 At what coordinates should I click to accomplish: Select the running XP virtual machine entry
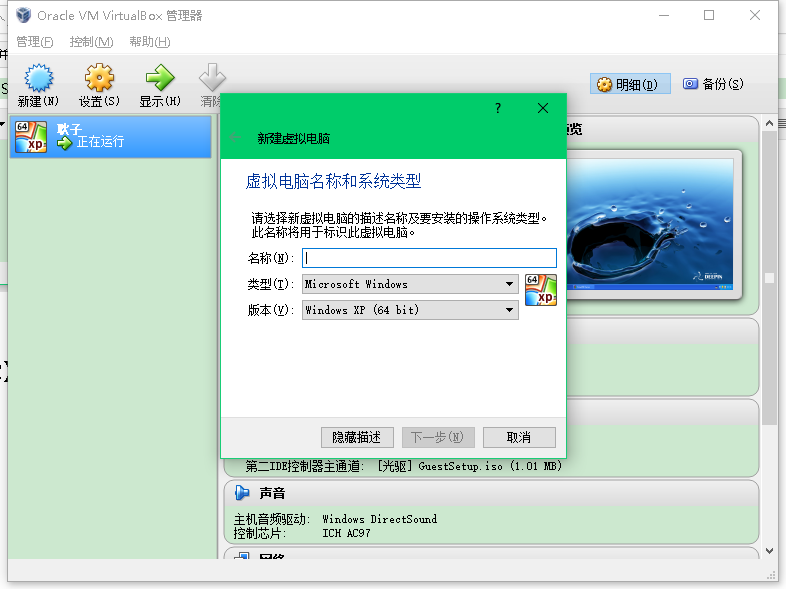110,136
